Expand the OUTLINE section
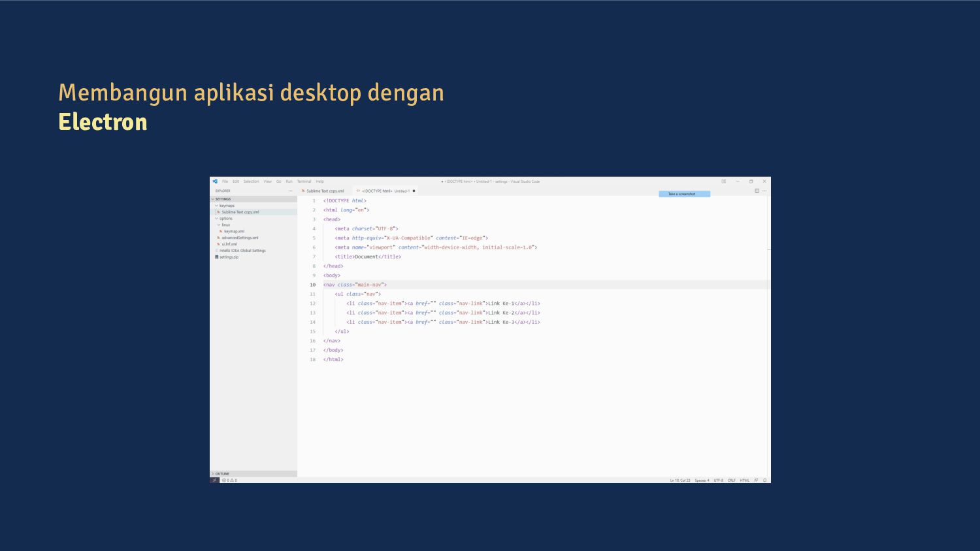 253,474
